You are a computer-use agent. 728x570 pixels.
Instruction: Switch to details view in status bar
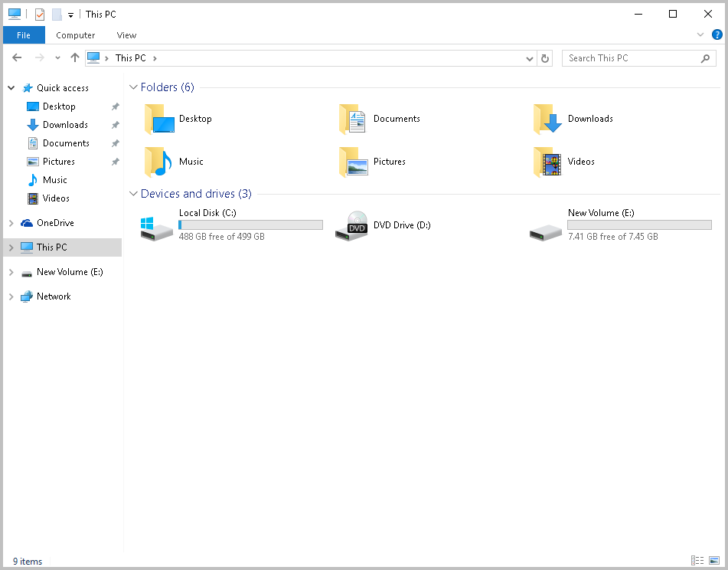pyautogui.click(x=697, y=562)
